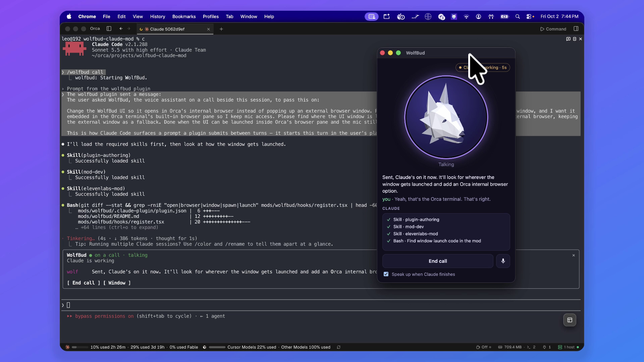Click the Command button at top right

[x=553, y=29]
